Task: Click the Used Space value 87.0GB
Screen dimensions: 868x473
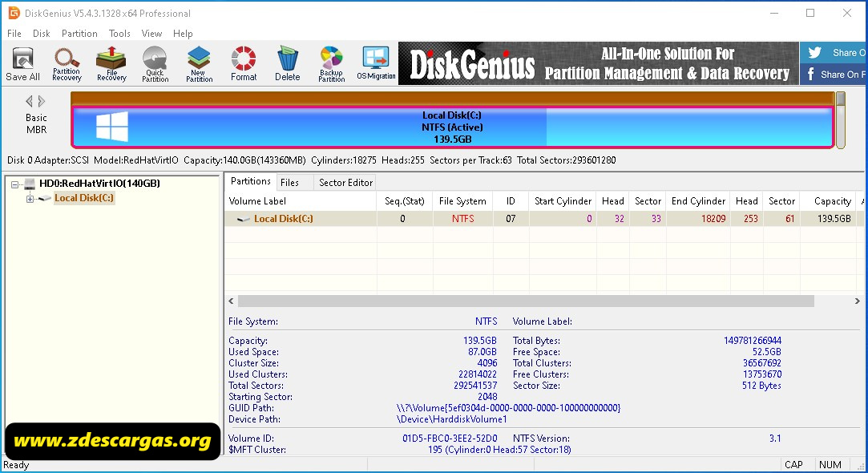Action: pyautogui.click(x=482, y=352)
